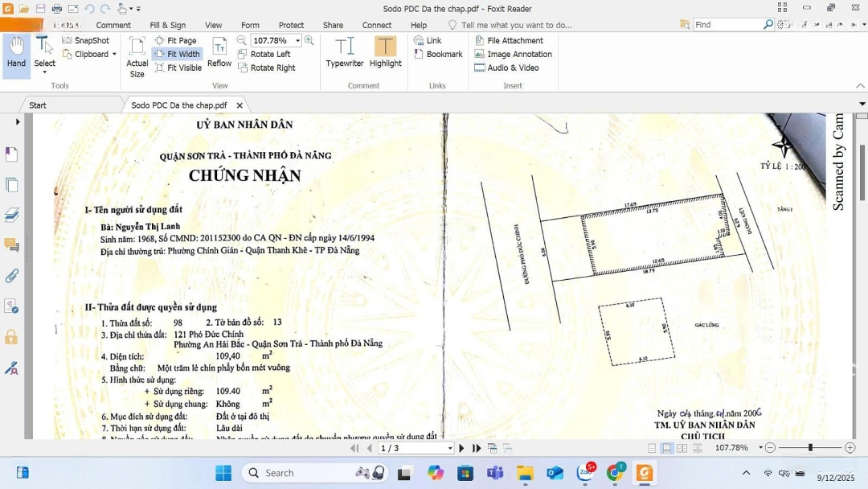Image resolution: width=868 pixels, height=489 pixels.
Task: Click the zoom in magnifier icon
Action: pyautogui.click(x=309, y=40)
